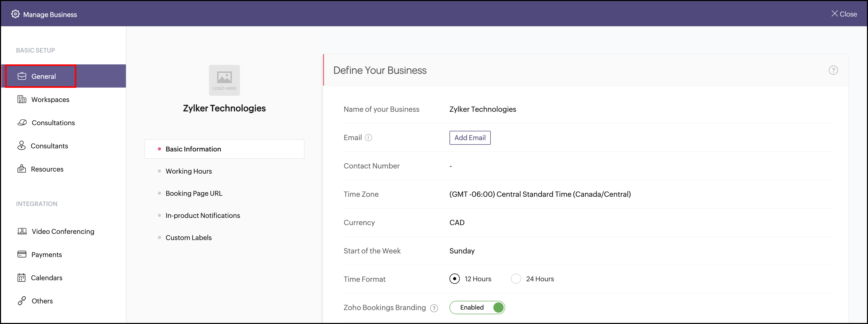Open the Others integration section
This screenshot has height=324, width=868.
click(42, 301)
